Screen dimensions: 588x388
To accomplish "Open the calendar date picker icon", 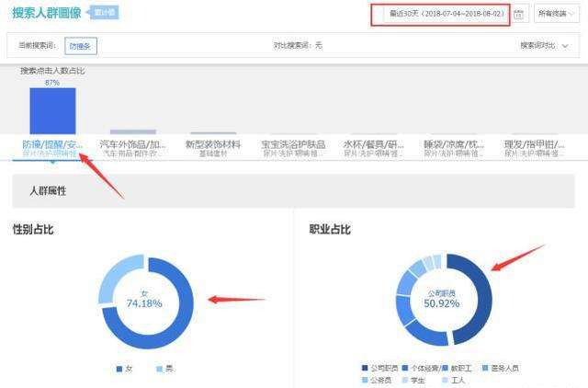I will click(x=519, y=15).
